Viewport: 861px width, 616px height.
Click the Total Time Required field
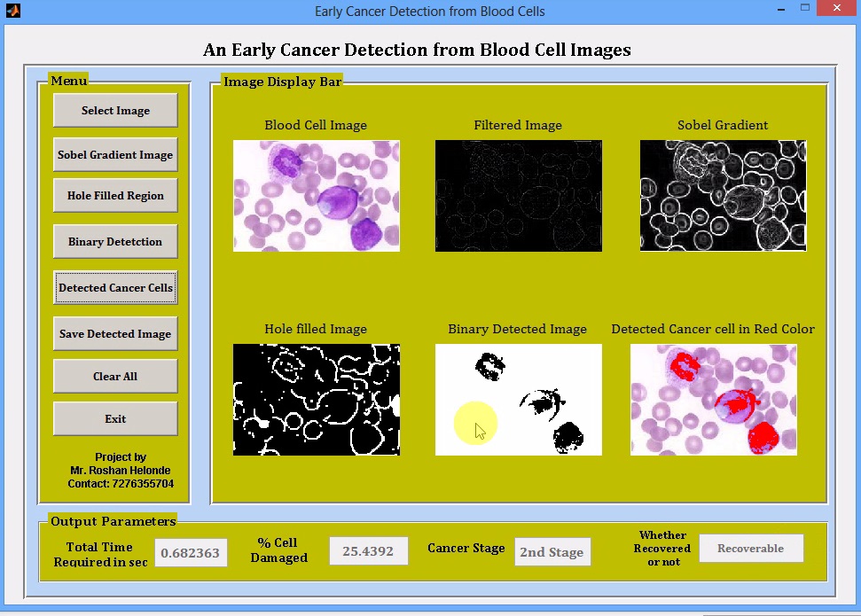(191, 552)
